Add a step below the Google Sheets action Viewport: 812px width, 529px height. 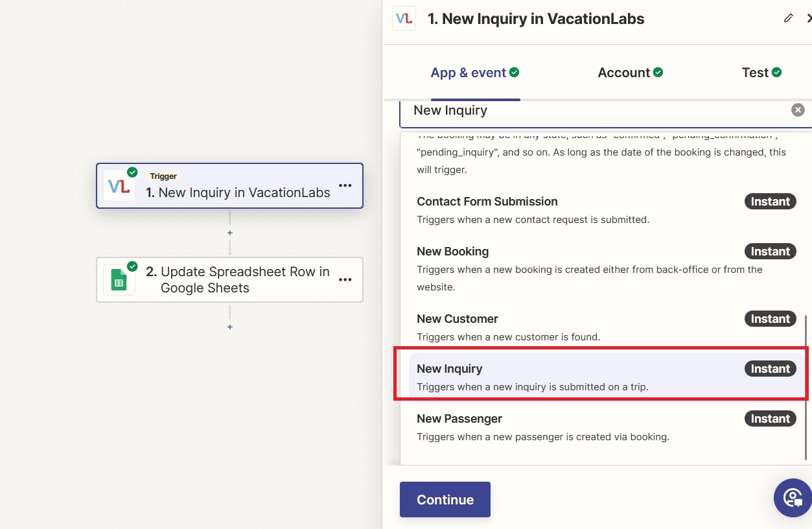(230, 327)
